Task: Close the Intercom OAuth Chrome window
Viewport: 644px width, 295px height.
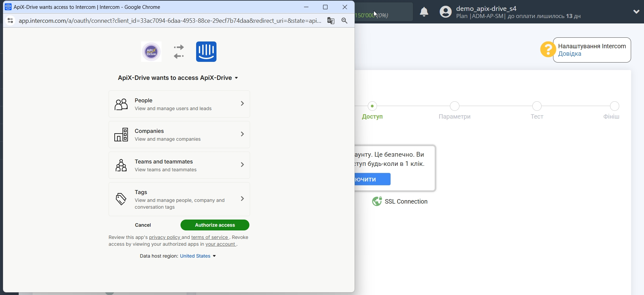Action: click(345, 7)
